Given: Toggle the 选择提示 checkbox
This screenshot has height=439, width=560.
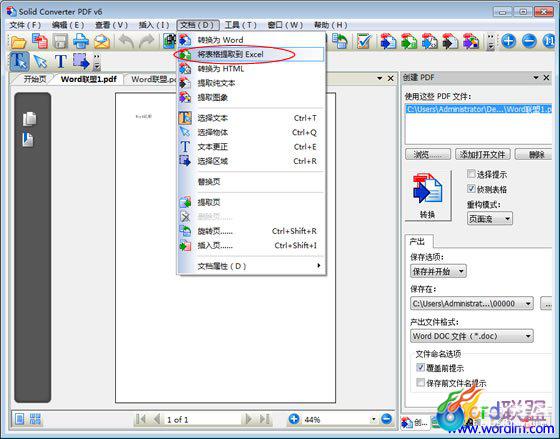Looking at the screenshot, I should point(471,174).
